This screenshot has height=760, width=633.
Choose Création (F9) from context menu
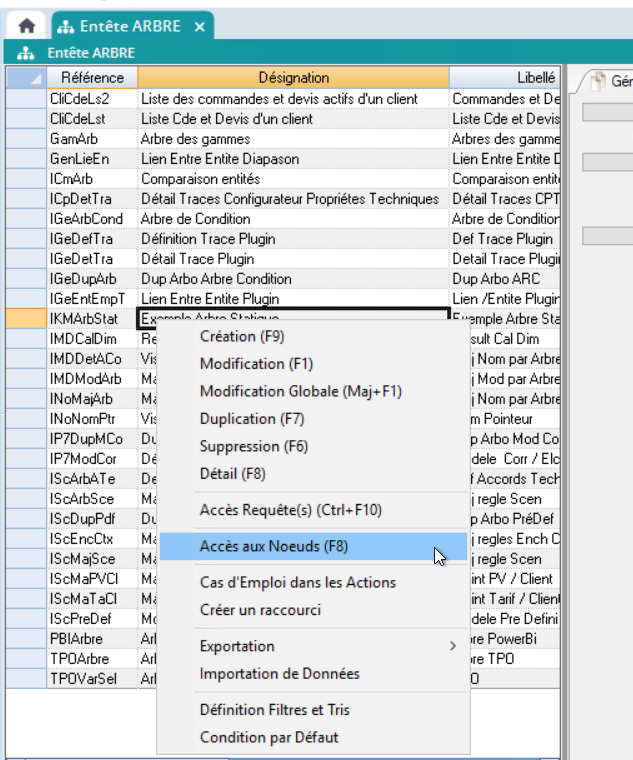pyautogui.click(x=242, y=337)
